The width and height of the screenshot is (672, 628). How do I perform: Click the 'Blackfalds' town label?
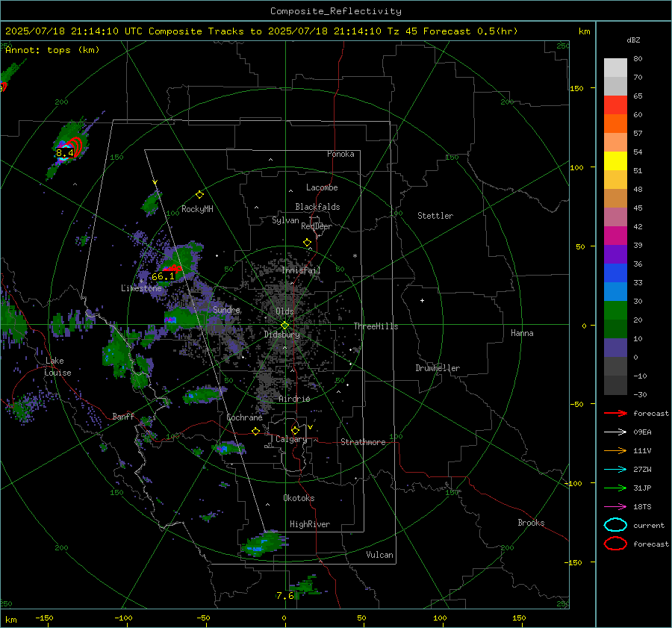click(317, 207)
